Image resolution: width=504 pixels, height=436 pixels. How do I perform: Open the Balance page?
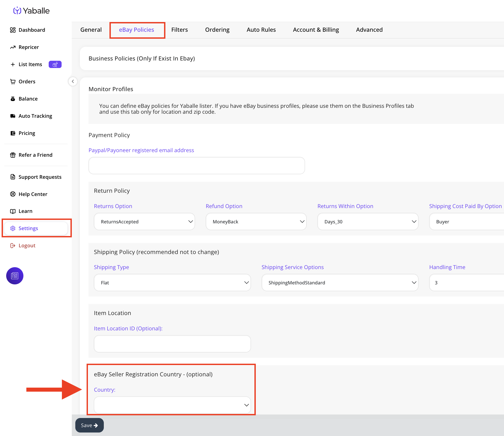pyautogui.click(x=28, y=99)
